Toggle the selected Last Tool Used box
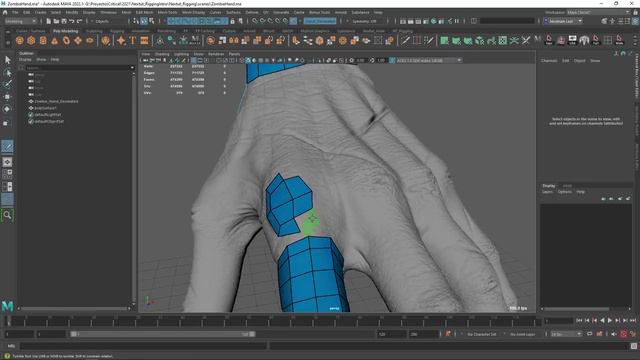640x360 pixels. pyautogui.click(x=7, y=146)
